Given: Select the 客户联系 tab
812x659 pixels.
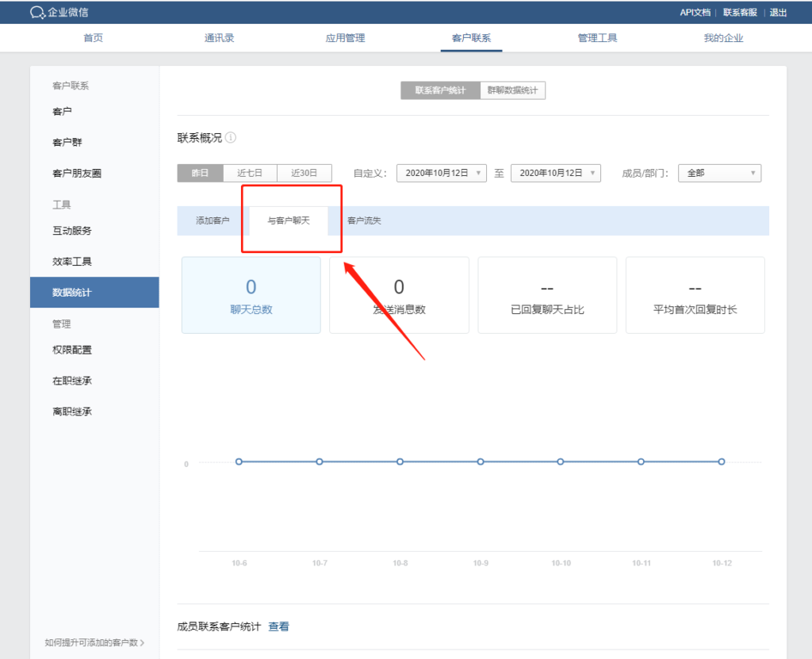Looking at the screenshot, I should 471,38.
